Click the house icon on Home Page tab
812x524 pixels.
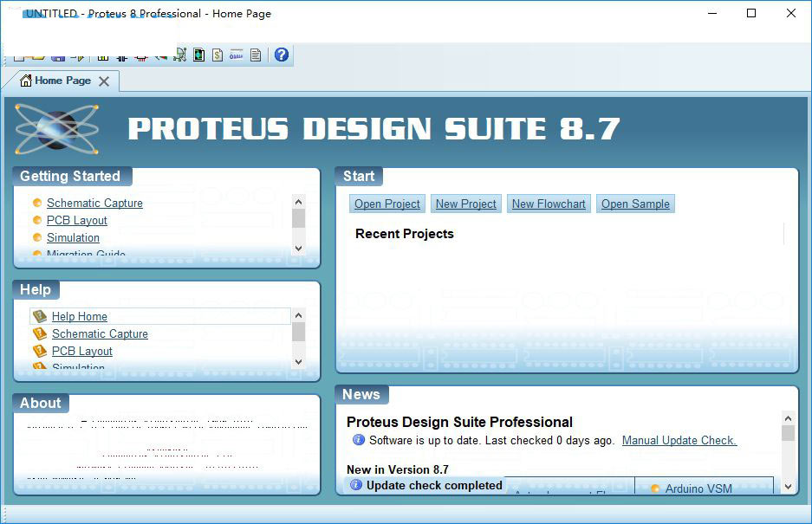[x=25, y=81]
